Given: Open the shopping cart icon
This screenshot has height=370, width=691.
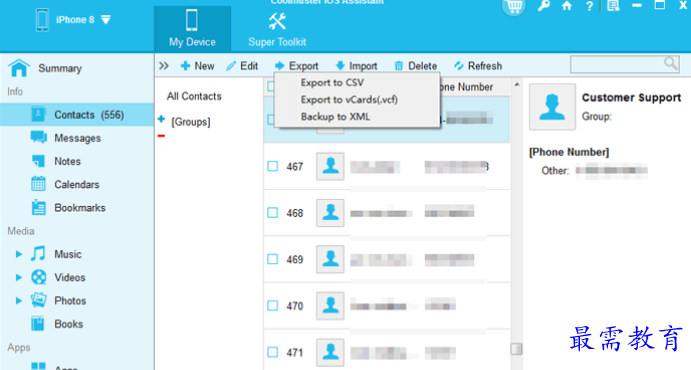Looking at the screenshot, I should 514,6.
